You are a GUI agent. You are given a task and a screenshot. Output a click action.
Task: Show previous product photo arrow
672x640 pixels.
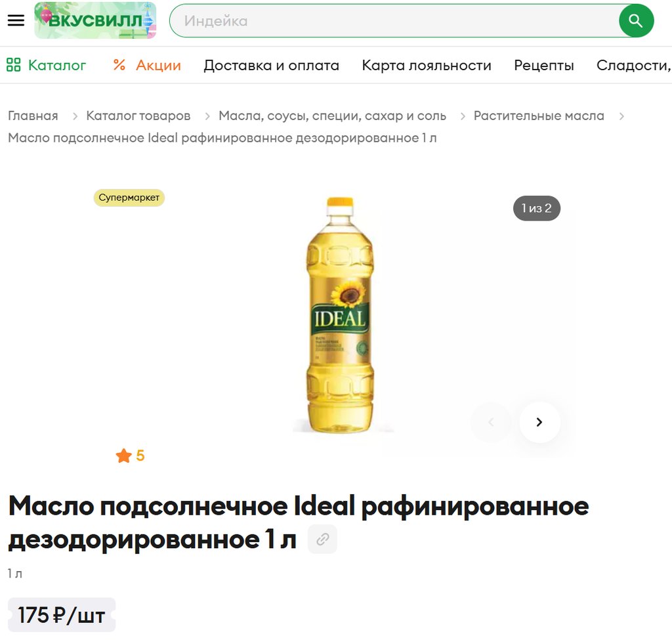point(491,422)
